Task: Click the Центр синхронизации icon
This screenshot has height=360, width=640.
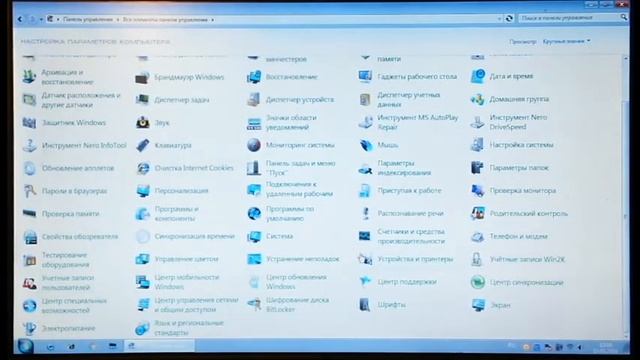Action: [x=478, y=282]
